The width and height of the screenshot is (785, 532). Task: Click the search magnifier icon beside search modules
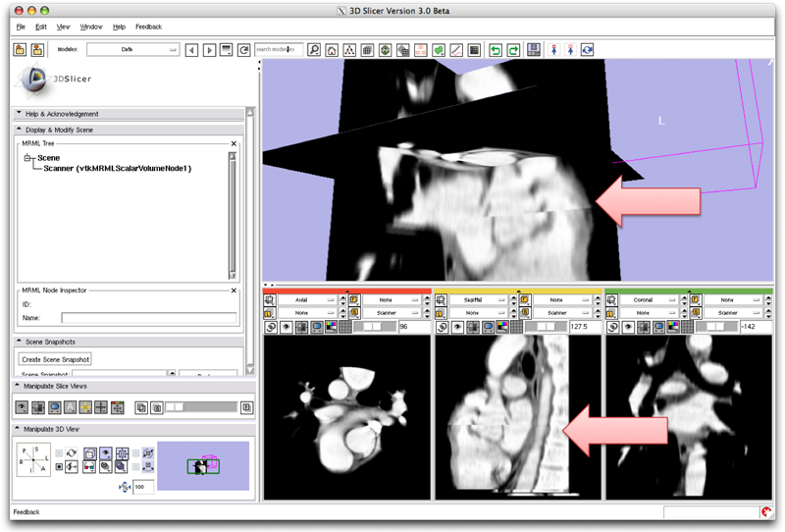[314, 49]
